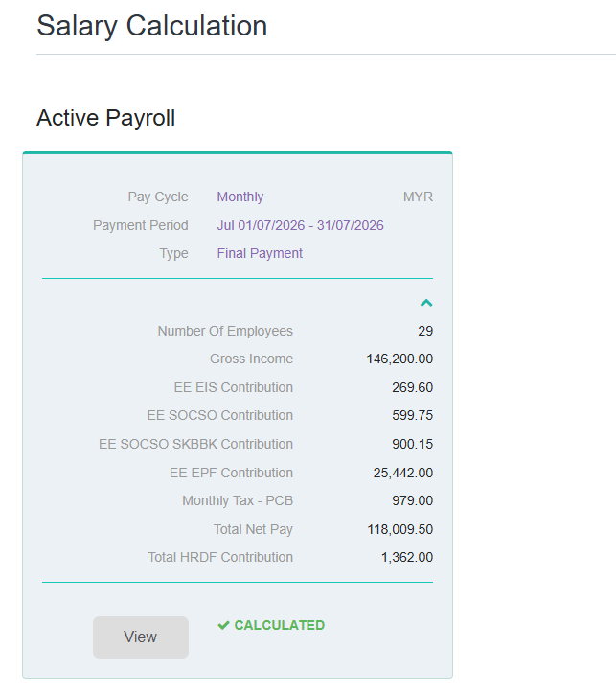Open the Final Payment type link
This screenshot has height=695, width=616.
pos(260,253)
